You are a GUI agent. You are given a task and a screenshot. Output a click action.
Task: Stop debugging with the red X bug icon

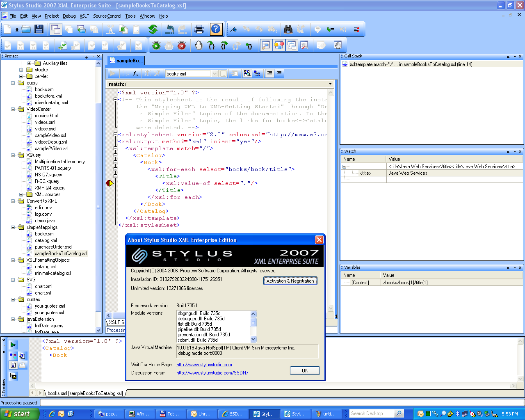182,46
